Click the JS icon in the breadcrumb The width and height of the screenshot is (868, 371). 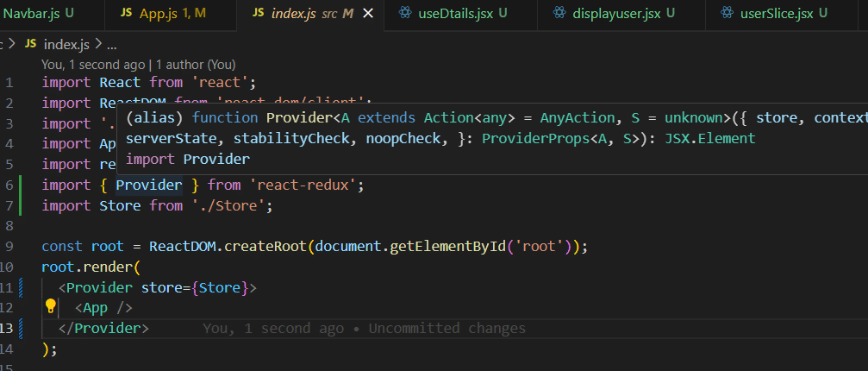(31, 44)
